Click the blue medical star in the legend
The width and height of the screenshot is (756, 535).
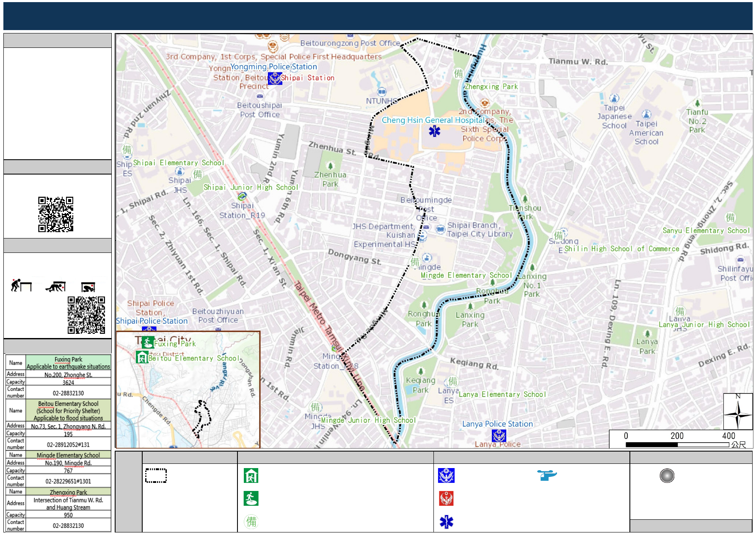click(446, 521)
